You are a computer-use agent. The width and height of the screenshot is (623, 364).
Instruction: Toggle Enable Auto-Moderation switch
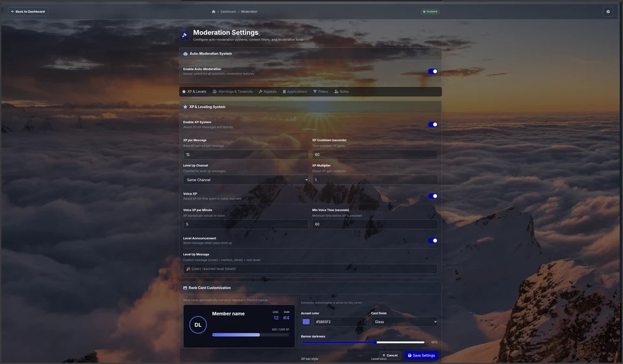coord(433,71)
